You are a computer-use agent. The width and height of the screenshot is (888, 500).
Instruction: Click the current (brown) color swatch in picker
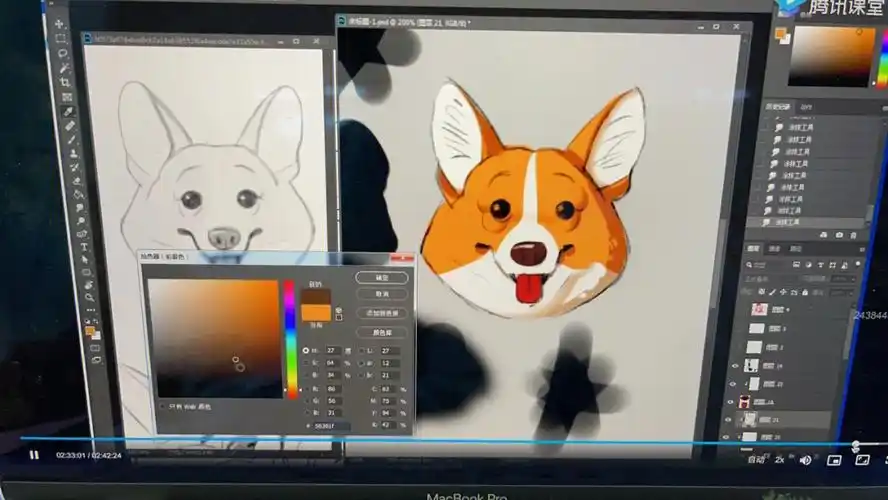coord(315,296)
